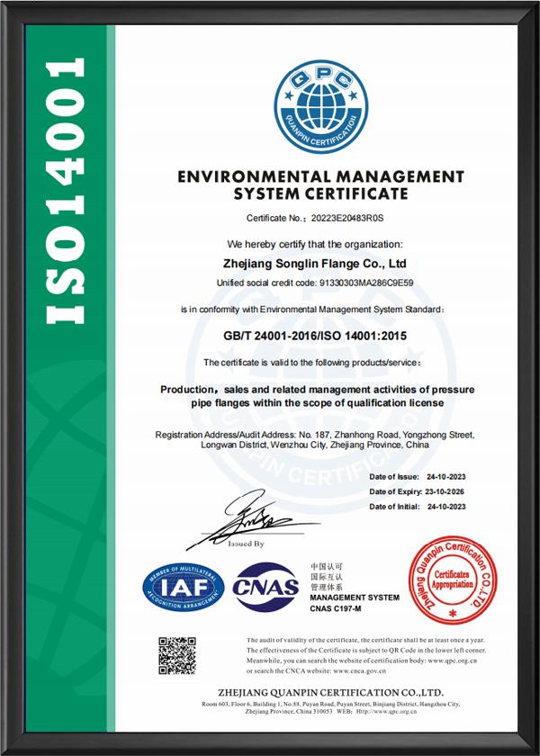The image size is (540, 756).
Task: Select the company name Zhejiang Songlin Flange Co., Ltd
Action: [x=321, y=265]
